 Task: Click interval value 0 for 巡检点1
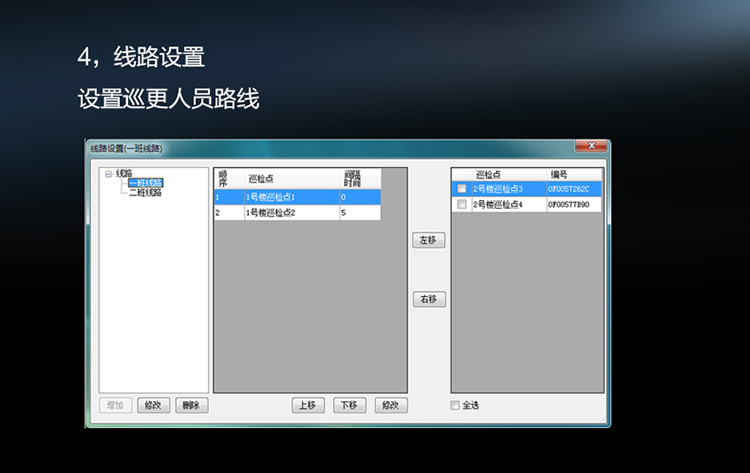coord(360,197)
